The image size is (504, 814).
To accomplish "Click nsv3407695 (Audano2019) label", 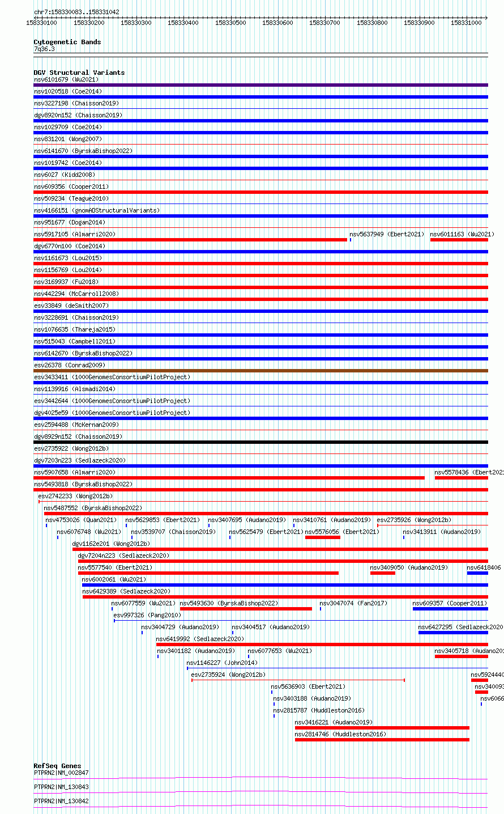I will (247, 520).
